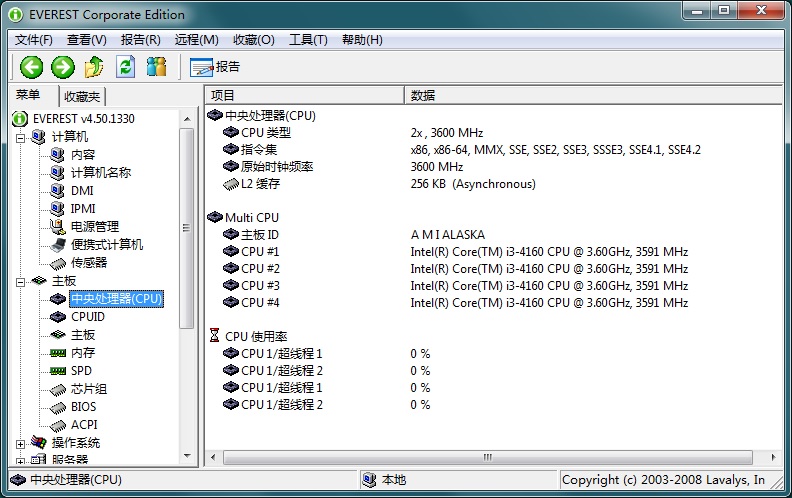Collapse the 计算机 tree node

(20, 137)
